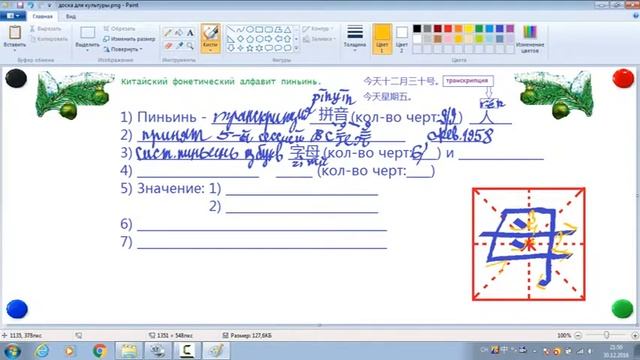
Task: Click the 100% zoom level text
Action: (564, 336)
